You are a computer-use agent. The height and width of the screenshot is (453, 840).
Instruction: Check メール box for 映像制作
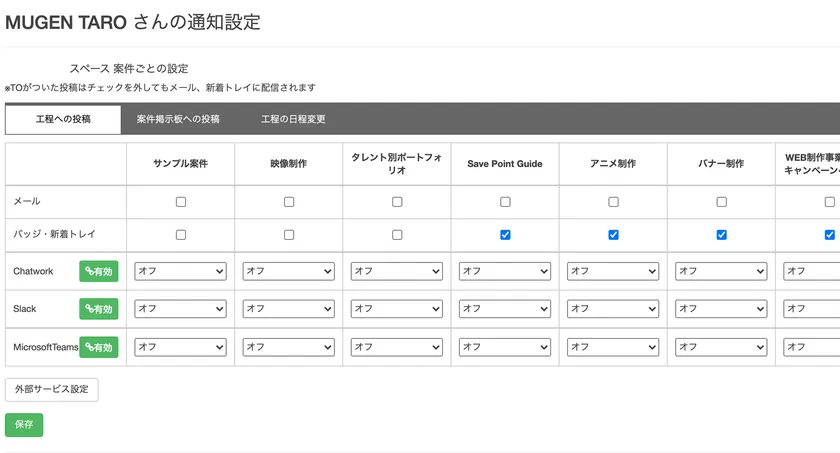tap(289, 202)
